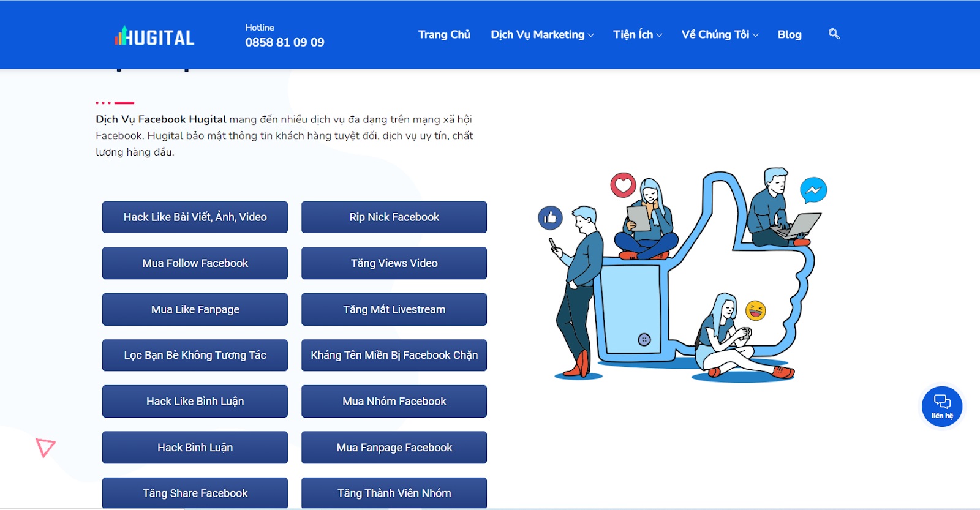
Task: Select Kháng Tên Miền Bị Facebook Chặn
Action: [x=394, y=355]
